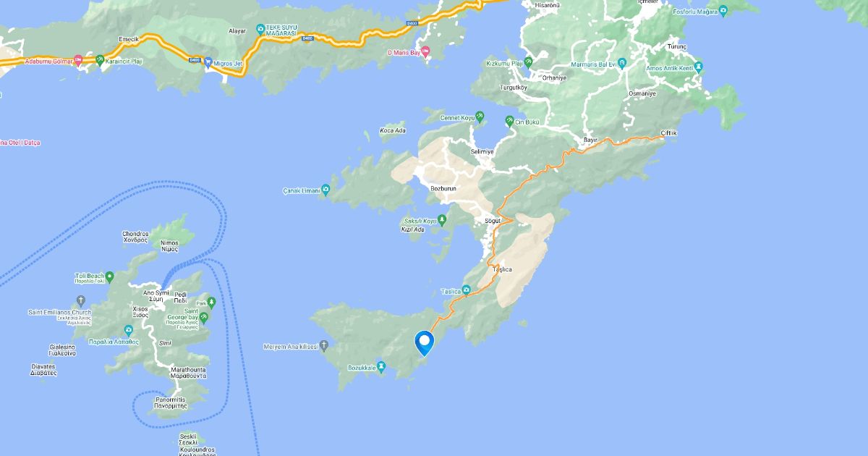The image size is (868, 456).
Task: Select the Teke Suyu Mağarası marker
Action: (x=260, y=30)
